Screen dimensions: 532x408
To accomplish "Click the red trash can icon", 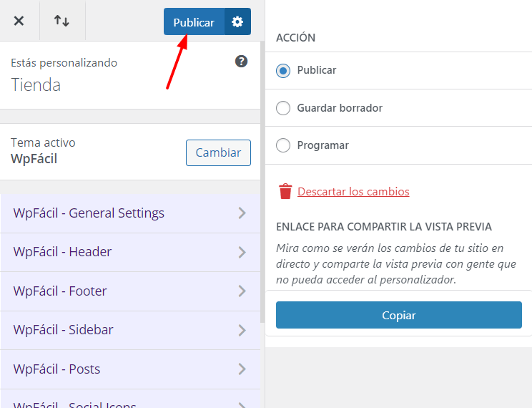I will (285, 191).
